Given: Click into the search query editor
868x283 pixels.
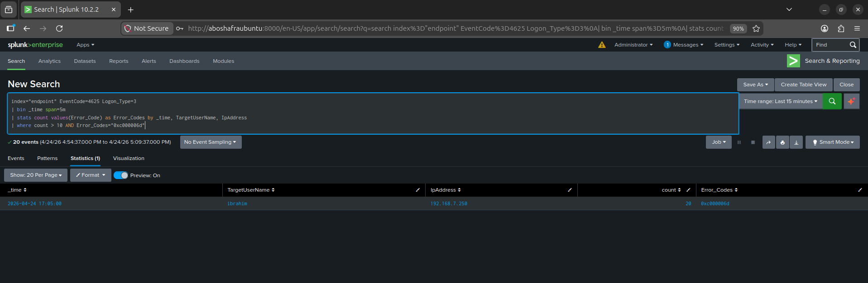Looking at the screenshot, I should pyautogui.click(x=373, y=113).
